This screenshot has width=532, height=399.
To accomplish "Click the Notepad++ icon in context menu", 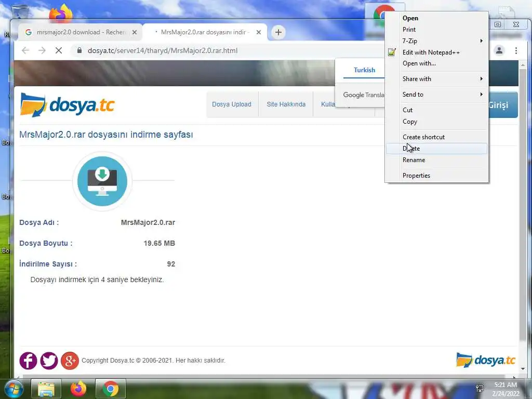I will click(x=392, y=52).
